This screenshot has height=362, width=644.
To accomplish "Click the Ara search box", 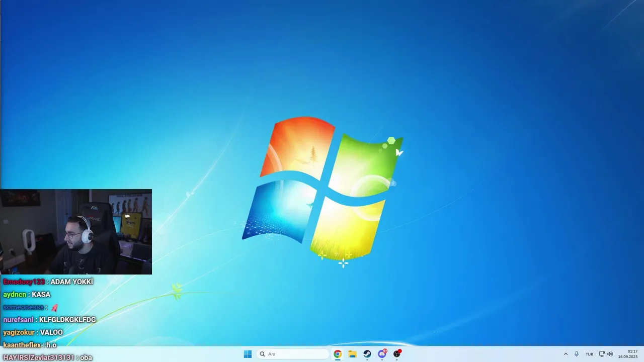I will [293, 354].
